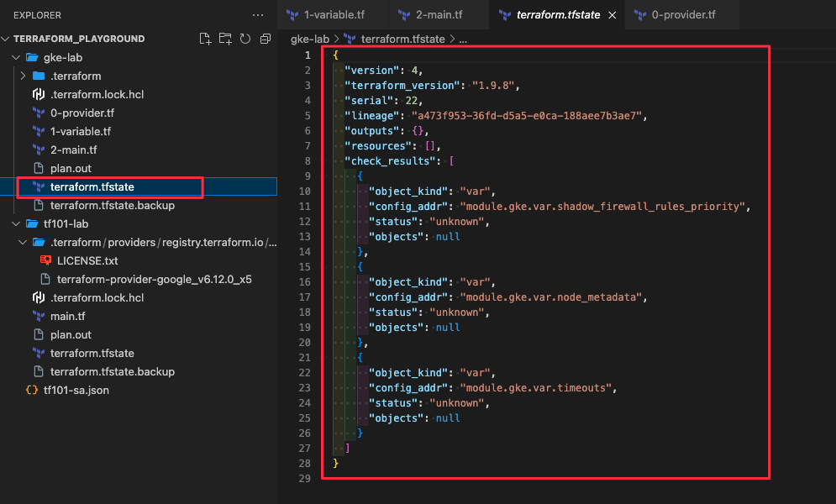Switch to the 2-main.tf tab

click(437, 14)
